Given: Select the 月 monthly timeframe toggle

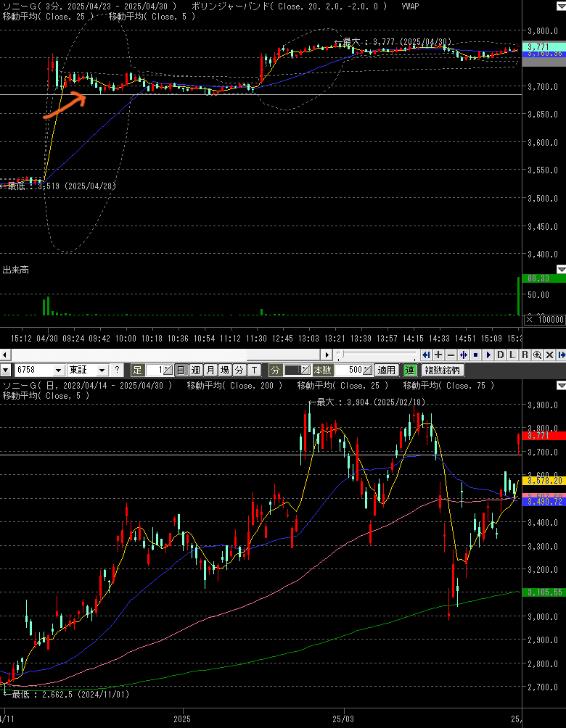Looking at the screenshot, I should click(x=210, y=370).
